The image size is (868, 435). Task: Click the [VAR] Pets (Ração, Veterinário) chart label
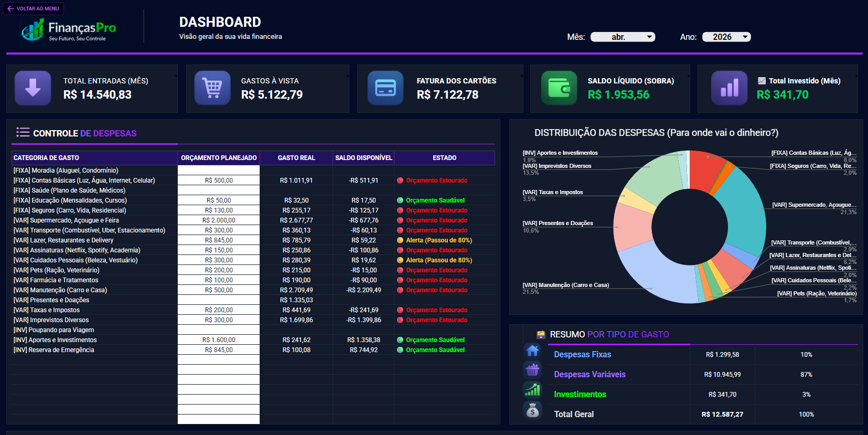coord(817,294)
